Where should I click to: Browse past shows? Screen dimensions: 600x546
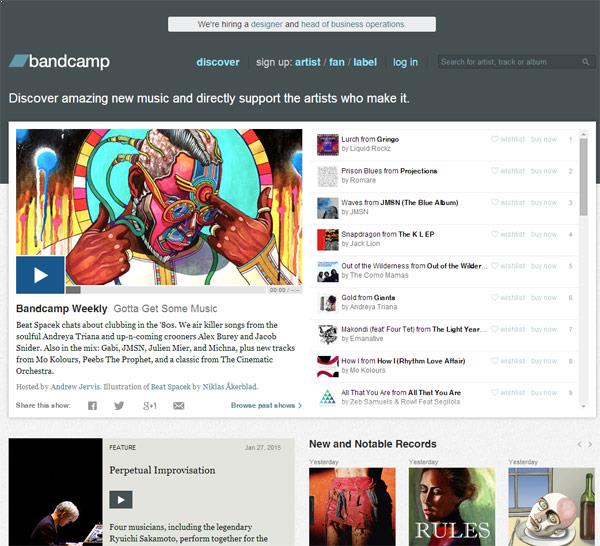click(x=266, y=405)
